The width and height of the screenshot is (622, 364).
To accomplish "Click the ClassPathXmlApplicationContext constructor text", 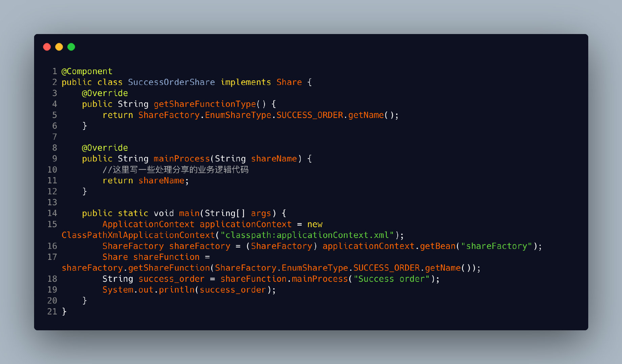I will tap(138, 235).
